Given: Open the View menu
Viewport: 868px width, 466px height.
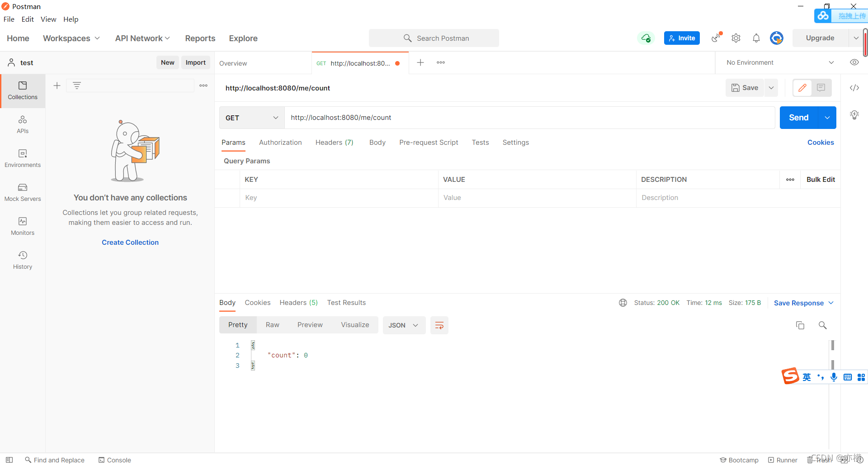Looking at the screenshot, I should [48, 19].
